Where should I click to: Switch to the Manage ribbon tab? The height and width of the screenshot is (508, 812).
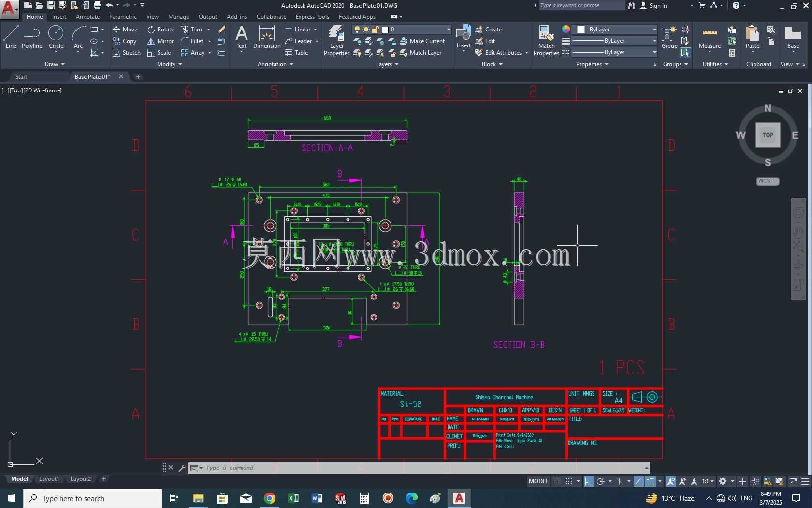(178, 17)
